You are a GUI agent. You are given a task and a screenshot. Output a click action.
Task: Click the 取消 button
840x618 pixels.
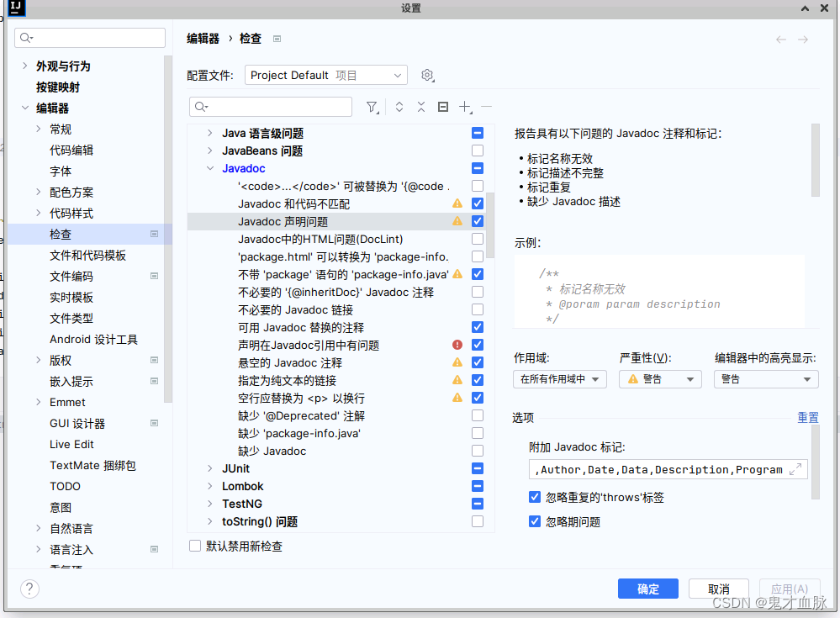[718, 589]
